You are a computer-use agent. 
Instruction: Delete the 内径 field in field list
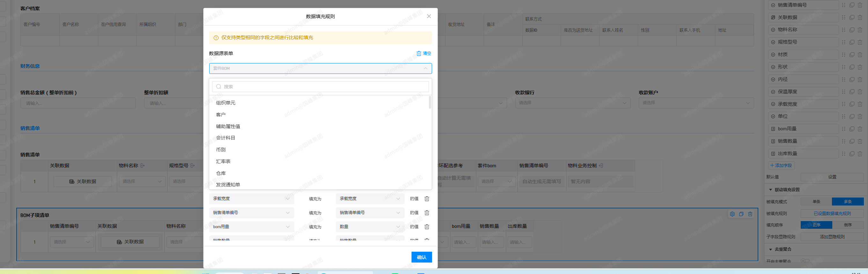(860, 79)
